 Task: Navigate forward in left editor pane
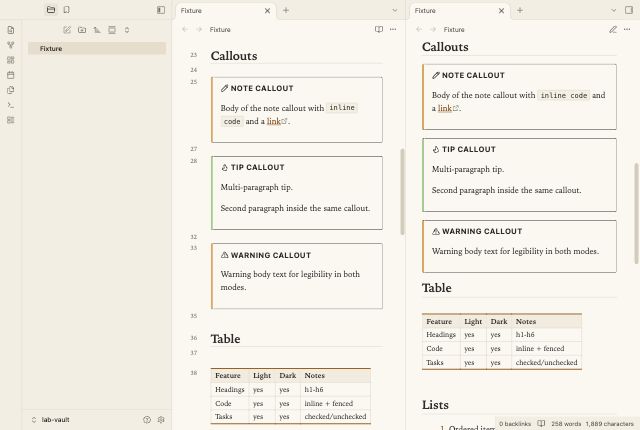click(x=199, y=29)
